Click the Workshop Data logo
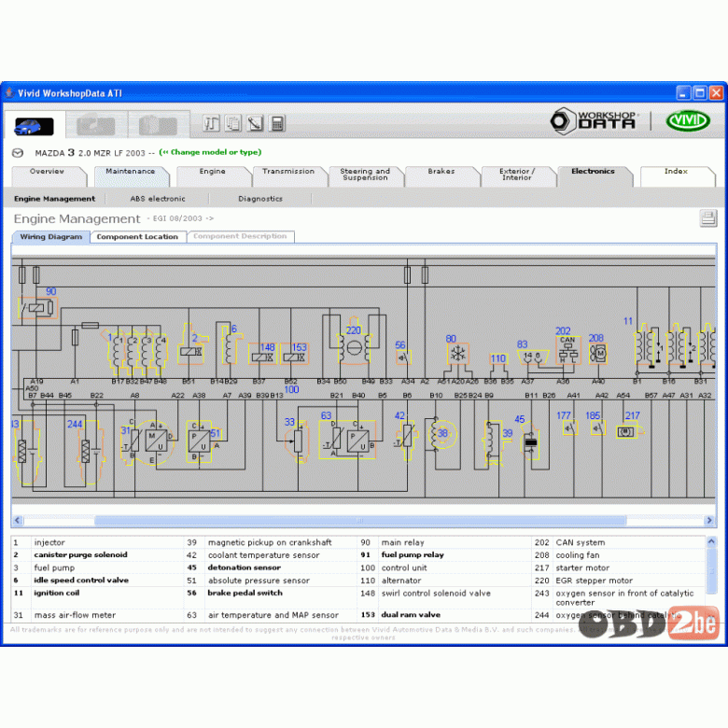Image resolution: width=728 pixels, height=728 pixels. 595,121
